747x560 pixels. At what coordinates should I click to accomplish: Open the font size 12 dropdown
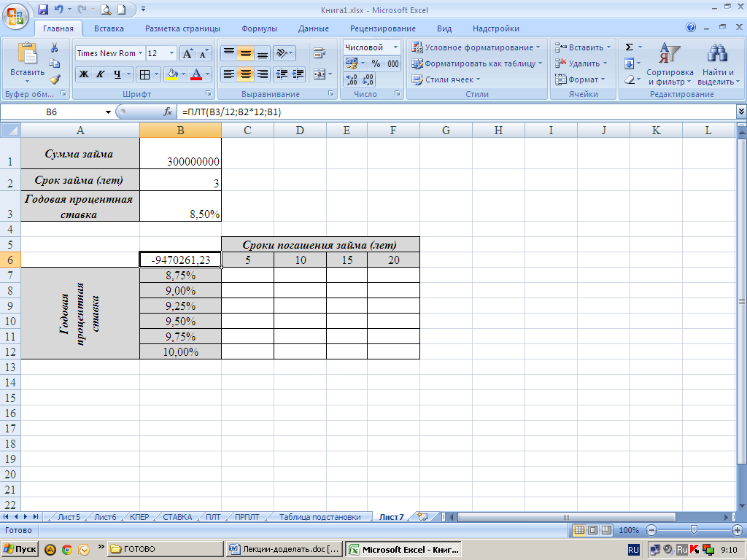(172, 53)
